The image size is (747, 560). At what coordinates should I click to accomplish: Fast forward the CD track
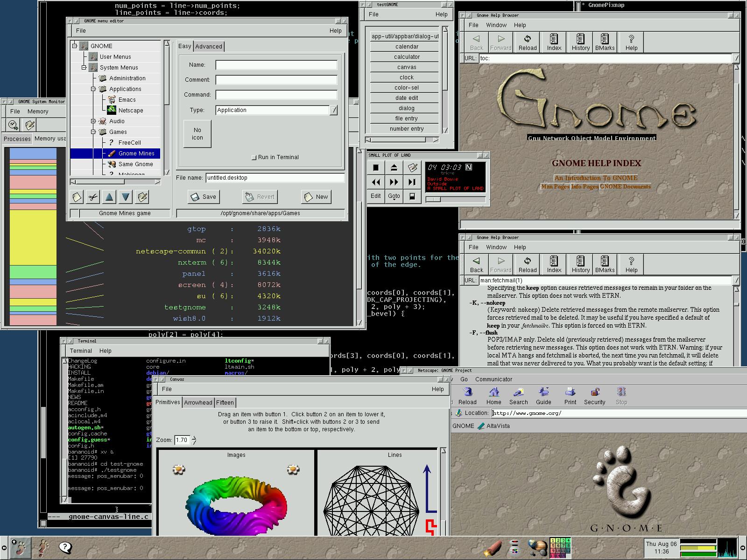click(x=394, y=182)
